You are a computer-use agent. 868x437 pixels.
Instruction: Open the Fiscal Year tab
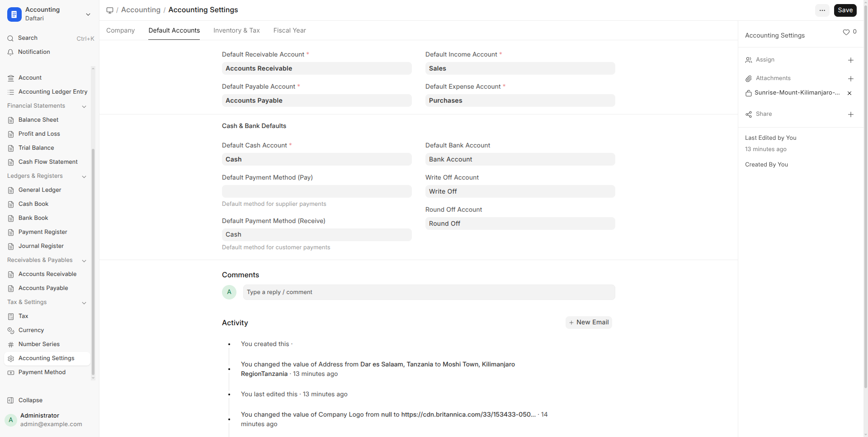coord(289,30)
